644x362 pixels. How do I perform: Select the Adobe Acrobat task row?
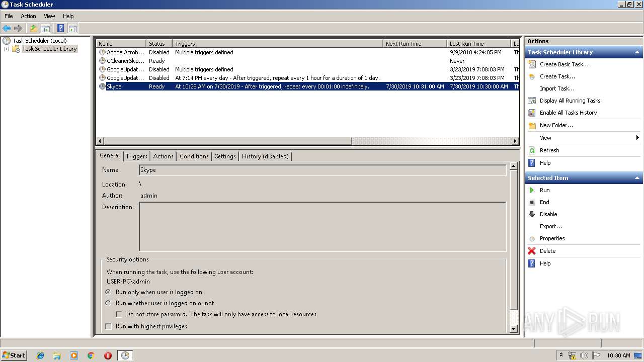click(x=308, y=52)
